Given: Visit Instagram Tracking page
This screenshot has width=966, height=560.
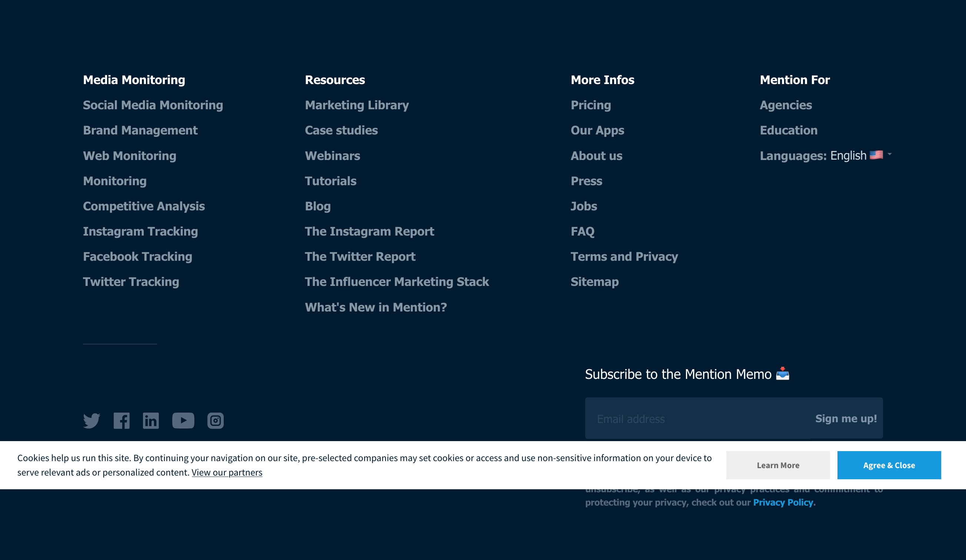Looking at the screenshot, I should coord(140,231).
